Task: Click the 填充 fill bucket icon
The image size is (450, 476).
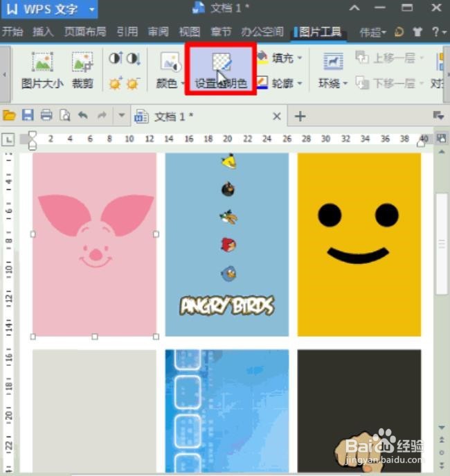Action: (262, 58)
